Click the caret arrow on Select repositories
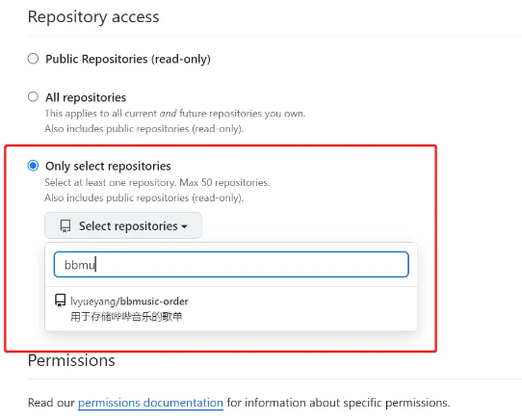This screenshot has width=522, height=420. coord(184,226)
